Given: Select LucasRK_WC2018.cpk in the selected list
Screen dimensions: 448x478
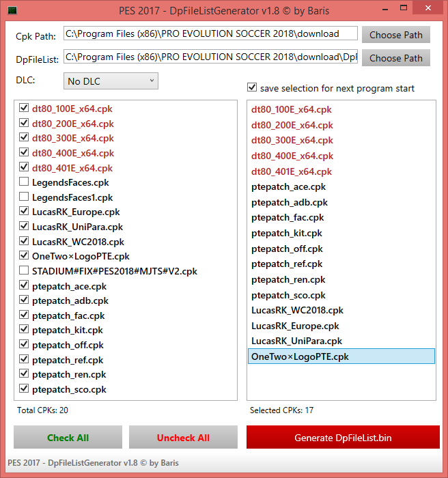Looking at the screenshot, I should coord(341,310).
